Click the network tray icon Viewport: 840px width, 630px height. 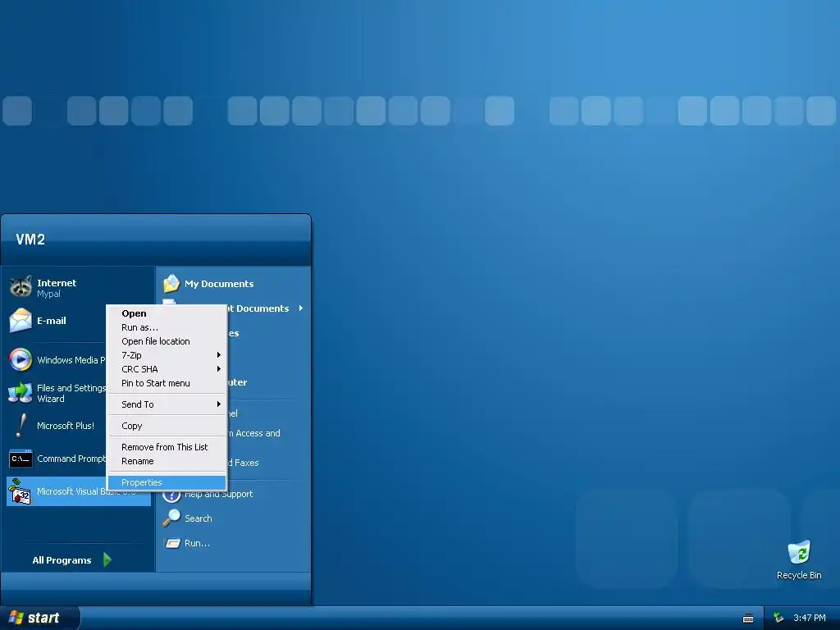click(778, 618)
